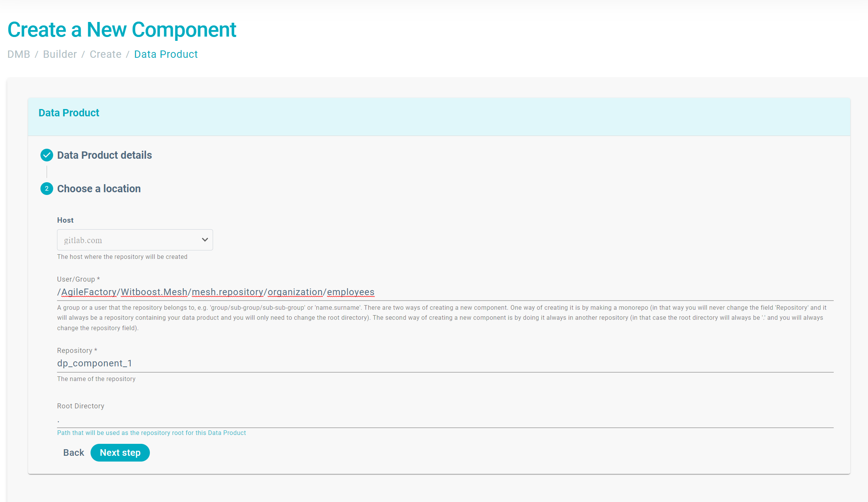Click 'Path that will be used as the repository root' hint
This screenshot has height=502, width=868.
(x=151, y=433)
